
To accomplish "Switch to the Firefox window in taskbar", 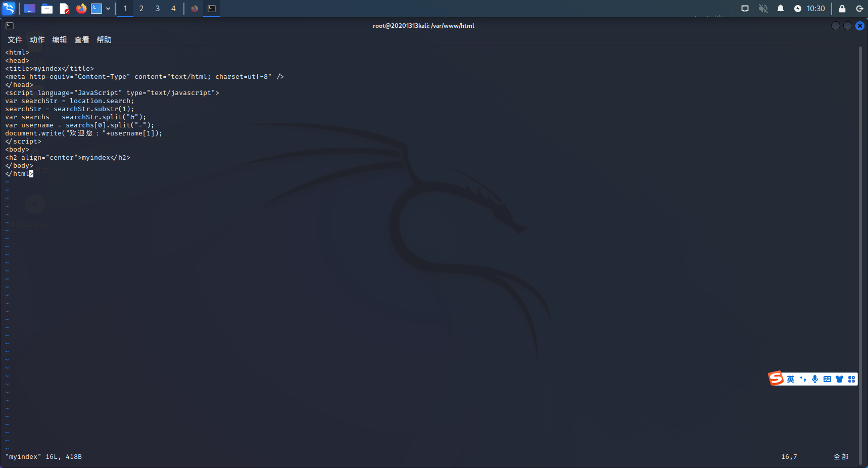I will tap(195, 9).
